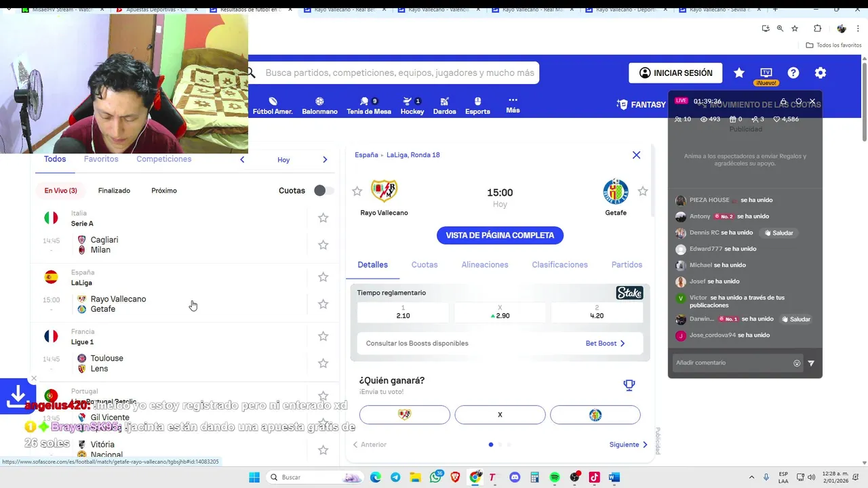Click Anterior to view previous card
The width and height of the screenshot is (868, 488).
click(x=370, y=445)
